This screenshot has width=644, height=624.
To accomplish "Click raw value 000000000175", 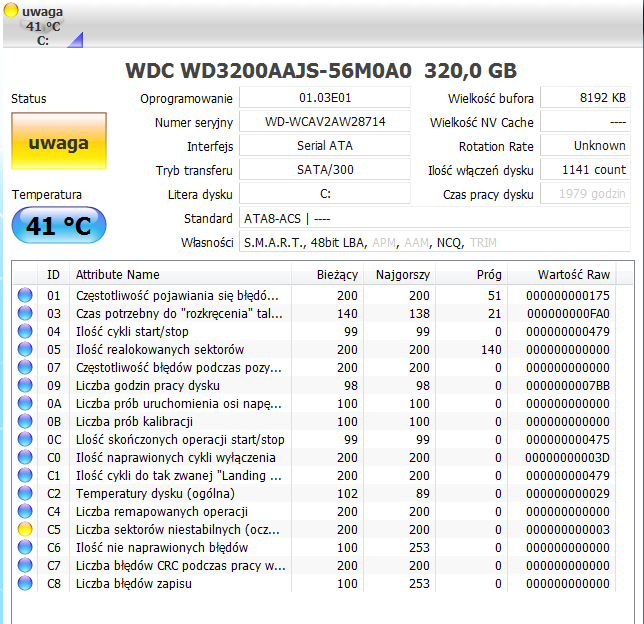I will click(x=568, y=295).
